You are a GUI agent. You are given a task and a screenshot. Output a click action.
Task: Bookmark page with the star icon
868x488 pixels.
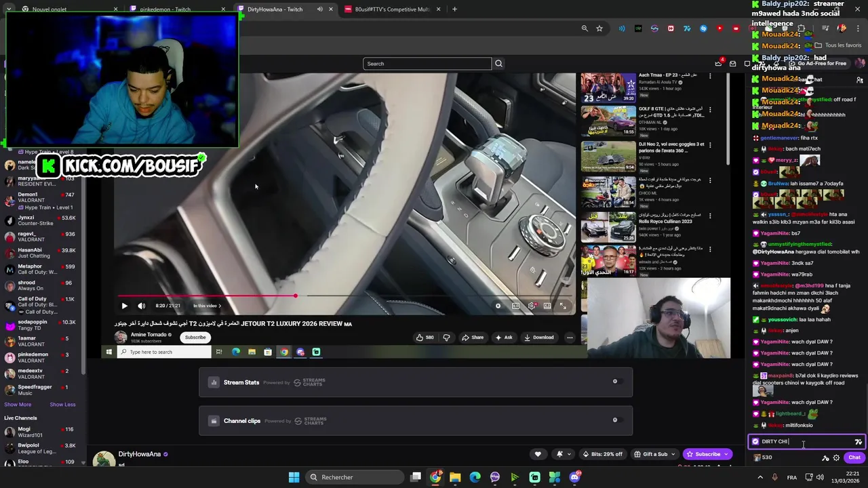point(599,28)
